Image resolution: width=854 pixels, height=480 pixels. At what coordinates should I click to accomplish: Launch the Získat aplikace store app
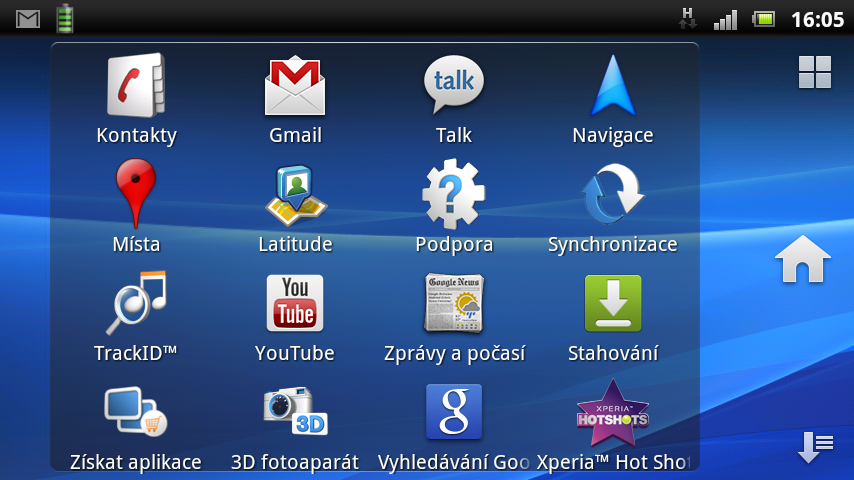pos(136,428)
